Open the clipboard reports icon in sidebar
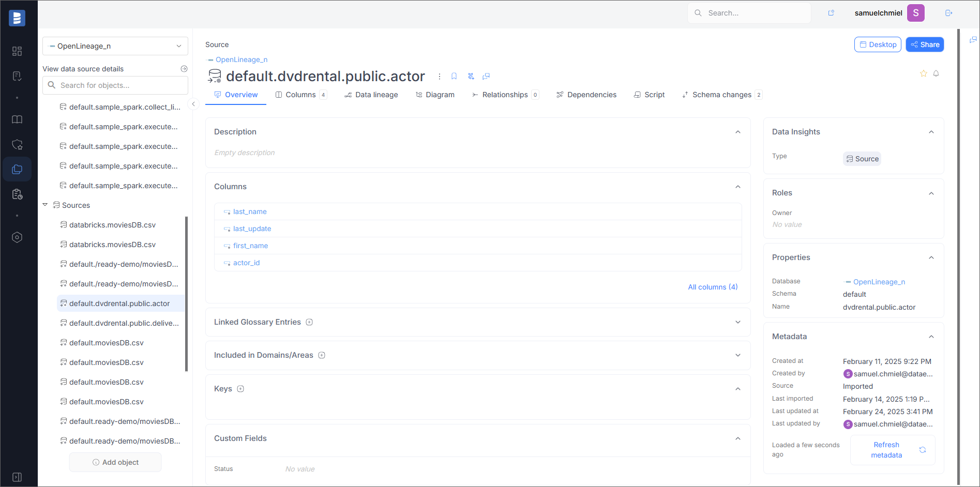 tap(17, 194)
